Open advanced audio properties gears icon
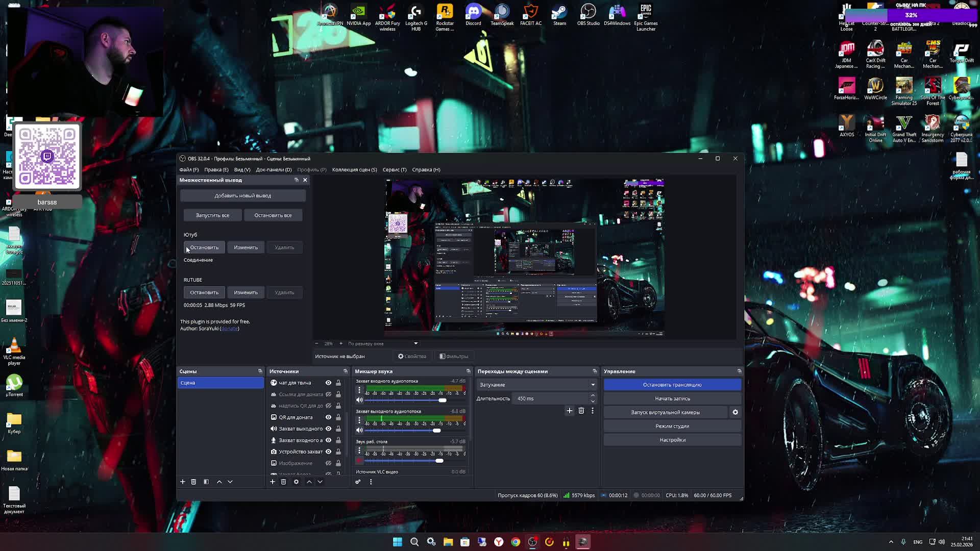The image size is (980, 551). [358, 482]
